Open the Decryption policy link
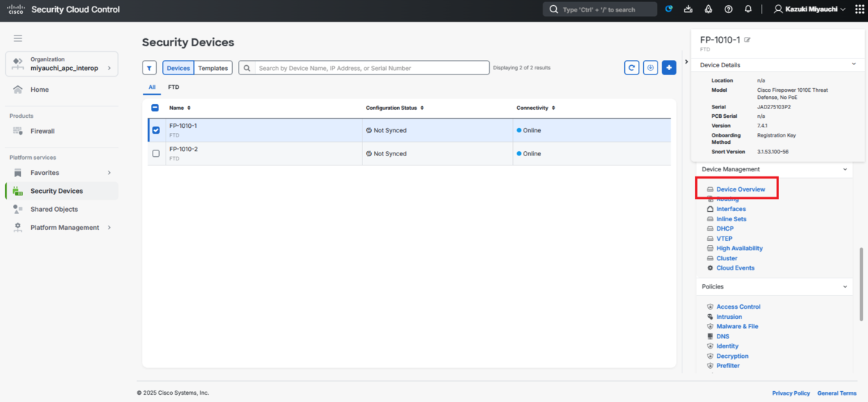The image size is (868, 402). (x=732, y=356)
